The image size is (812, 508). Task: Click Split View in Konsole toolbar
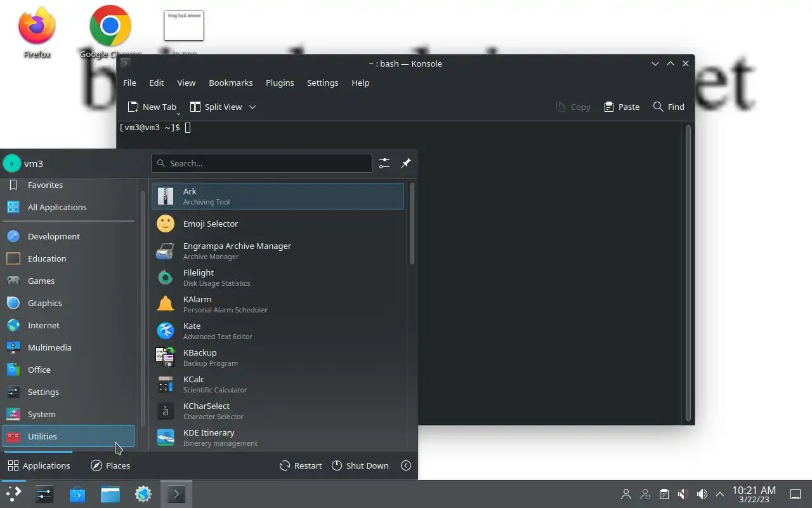(216, 107)
